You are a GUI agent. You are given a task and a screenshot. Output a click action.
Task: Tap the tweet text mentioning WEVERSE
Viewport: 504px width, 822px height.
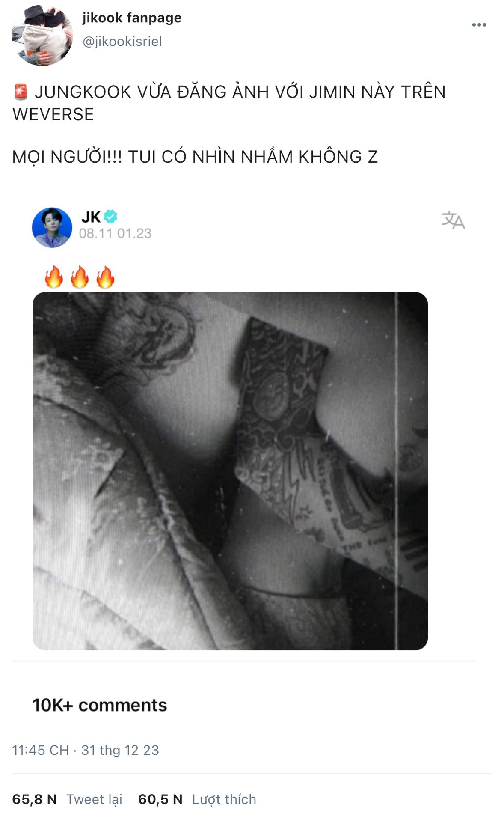pyautogui.click(x=229, y=103)
